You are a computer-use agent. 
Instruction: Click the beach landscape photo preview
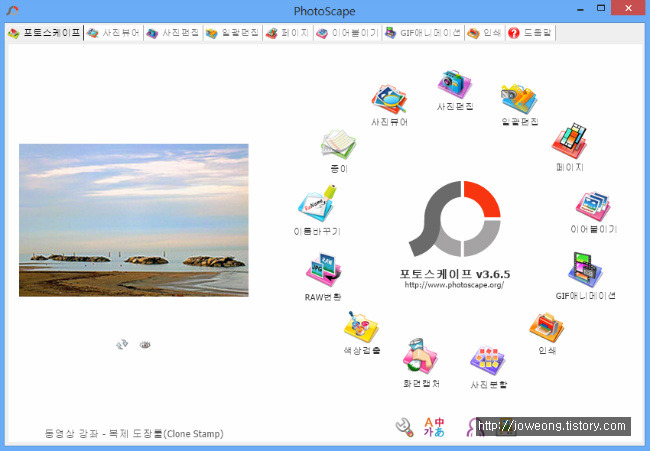click(133, 220)
